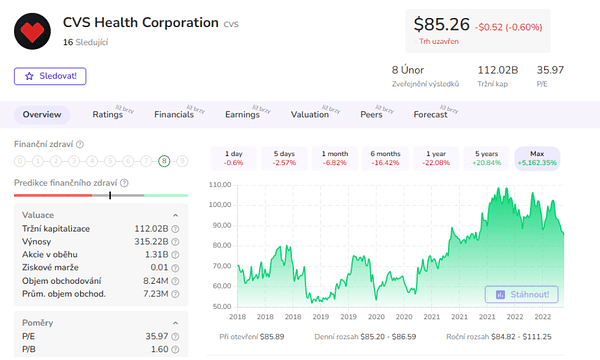The width and height of the screenshot is (600, 360).
Task: Open the Valuation tab
Action: point(310,114)
